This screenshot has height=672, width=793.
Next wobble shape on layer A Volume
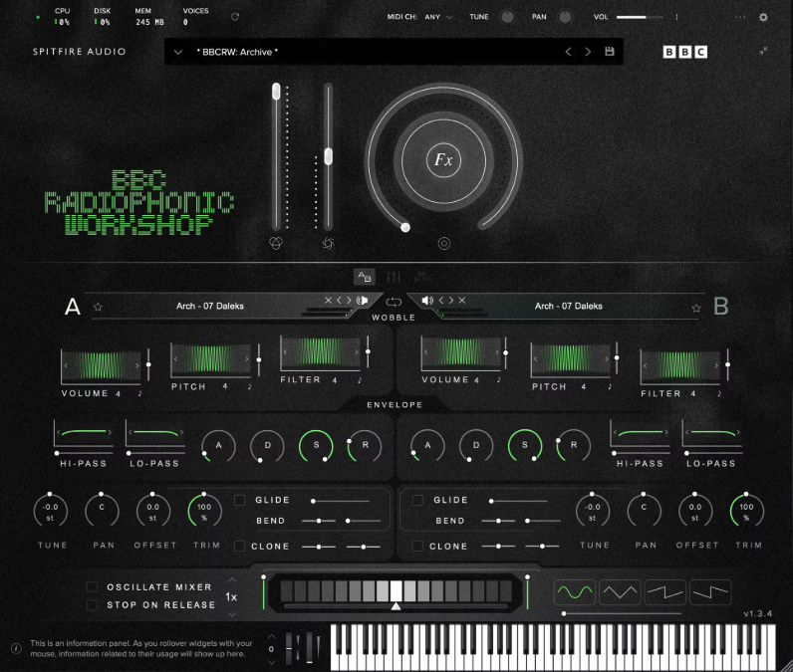(x=137, y=365)
